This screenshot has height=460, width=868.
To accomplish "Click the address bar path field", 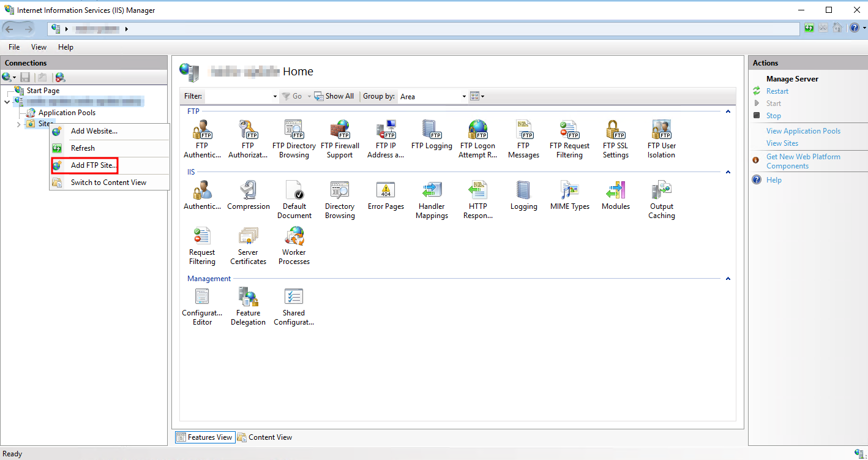I will pyautogui.click(x=424, y=28).
